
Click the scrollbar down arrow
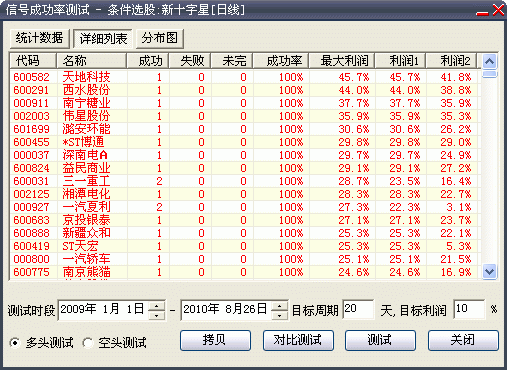pos(489,271)
